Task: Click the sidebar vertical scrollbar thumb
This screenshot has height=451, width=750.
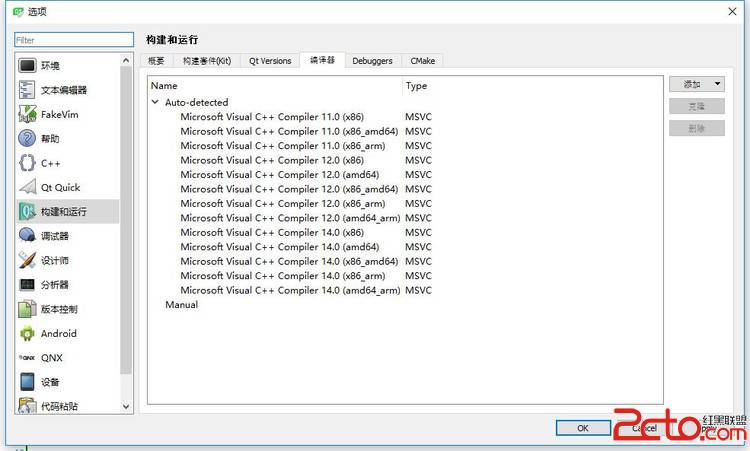Action: (x=126, y=220)
